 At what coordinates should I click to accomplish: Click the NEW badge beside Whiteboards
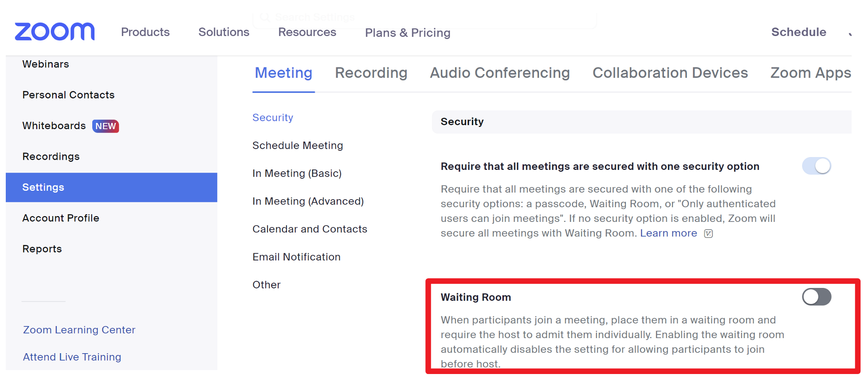coord(106,126)
